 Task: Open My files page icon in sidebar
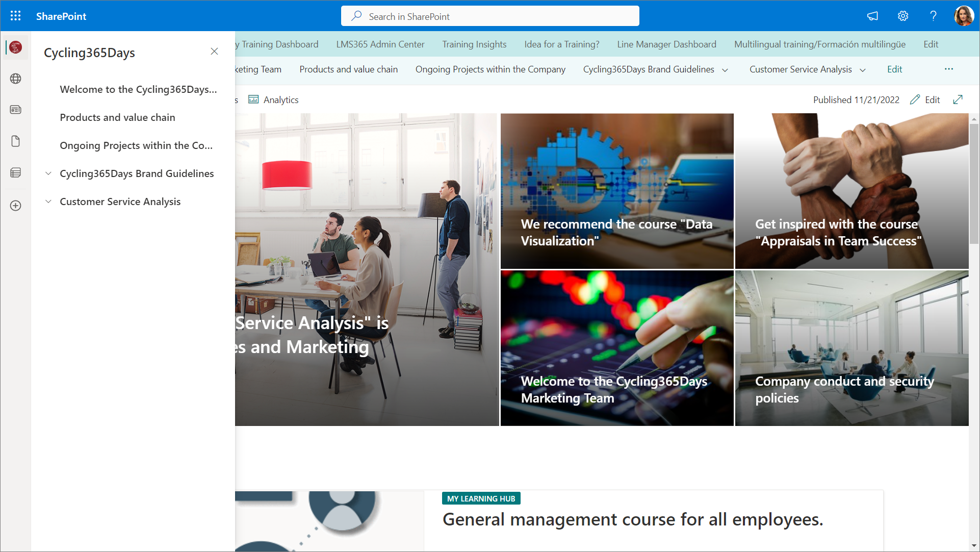pyautogui.click(x=15, y=141)
